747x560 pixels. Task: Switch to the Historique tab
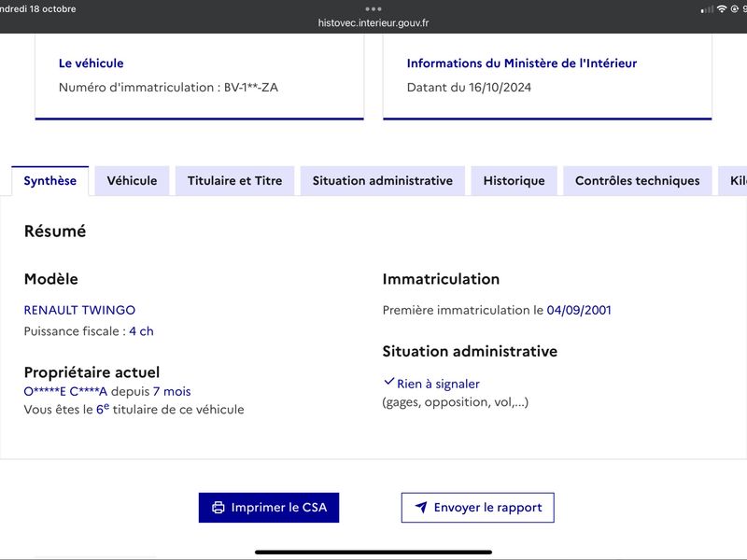click(514, 181)
